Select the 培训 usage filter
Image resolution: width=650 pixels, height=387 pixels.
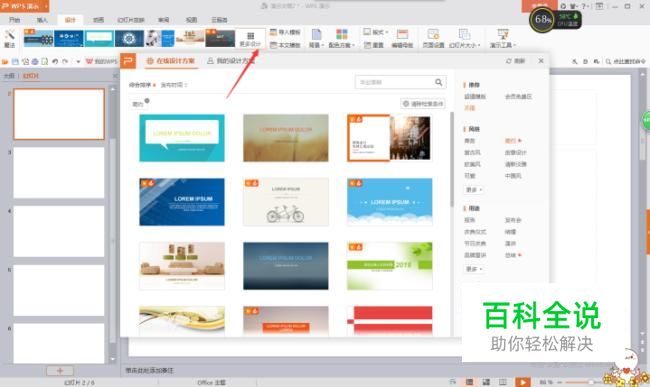[x=510, y=232]
